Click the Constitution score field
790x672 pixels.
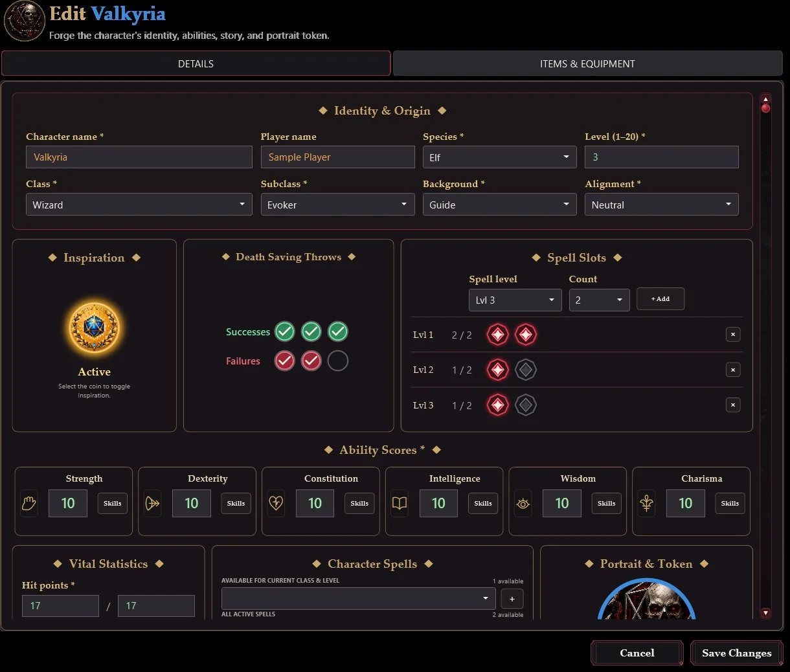point(315,503)
